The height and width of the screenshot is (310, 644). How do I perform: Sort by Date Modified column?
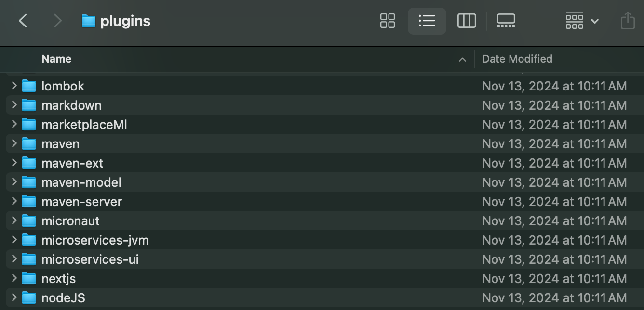pos(517,59)
